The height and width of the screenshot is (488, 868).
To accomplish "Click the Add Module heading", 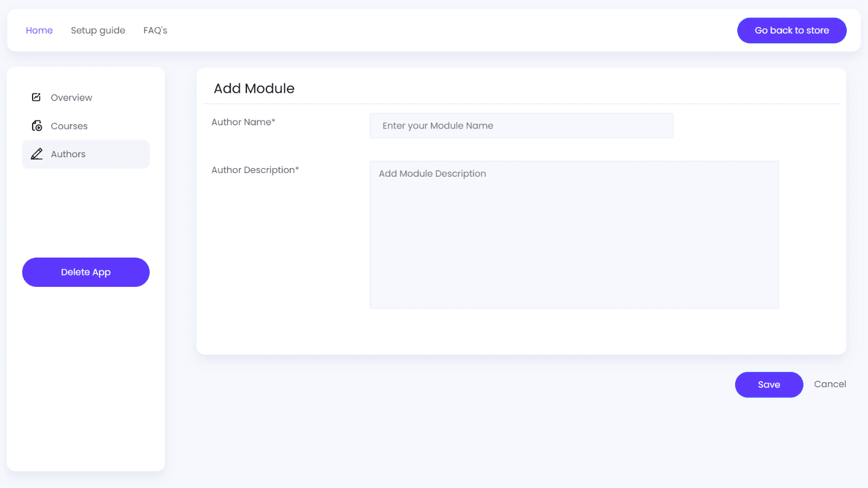I will [x=254, y=88].
